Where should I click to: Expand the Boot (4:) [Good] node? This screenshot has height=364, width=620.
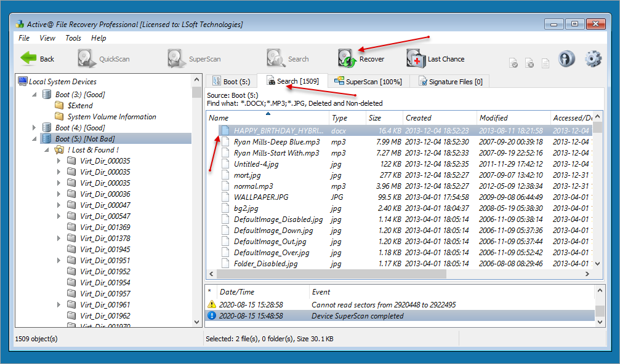34,127
